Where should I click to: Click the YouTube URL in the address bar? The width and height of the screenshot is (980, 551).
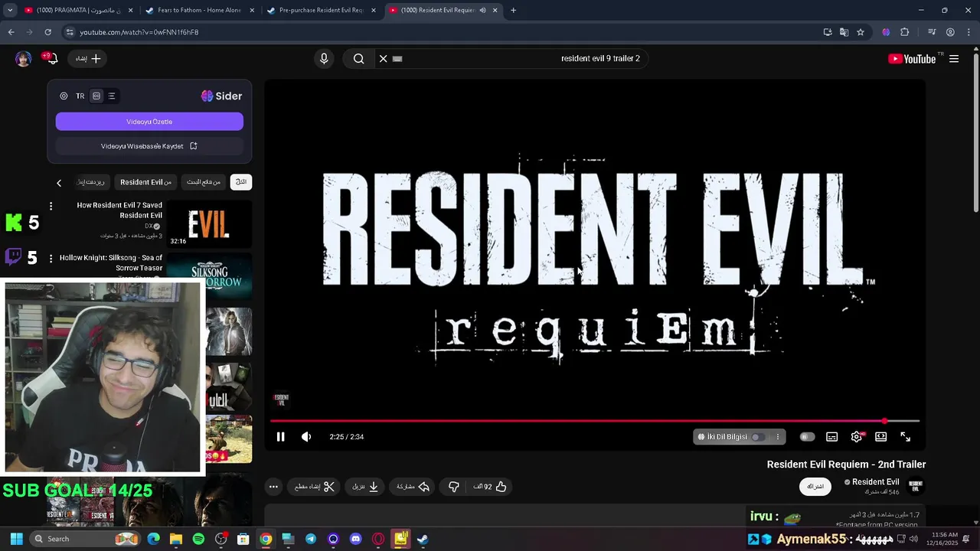tap(139, 32)
